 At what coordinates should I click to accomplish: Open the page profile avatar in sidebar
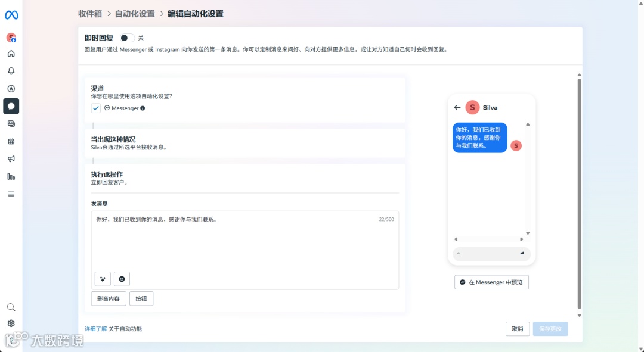(11, 38)
